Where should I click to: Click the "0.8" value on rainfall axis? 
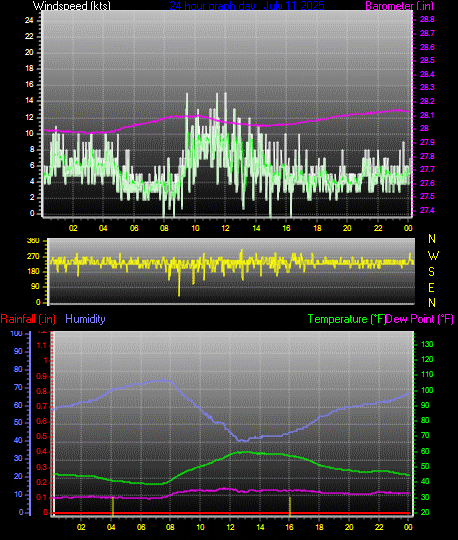pyautogui.click(x=42, y=392)
